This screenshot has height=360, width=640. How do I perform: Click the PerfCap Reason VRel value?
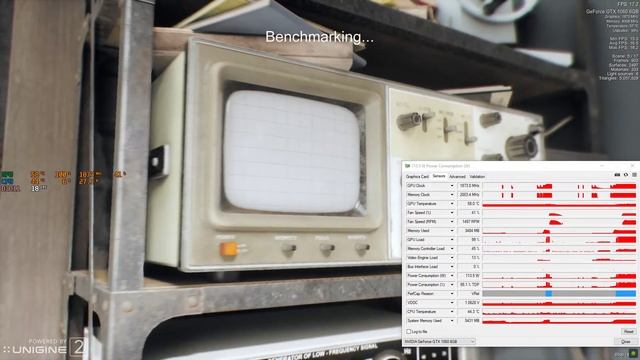(475, 293)
